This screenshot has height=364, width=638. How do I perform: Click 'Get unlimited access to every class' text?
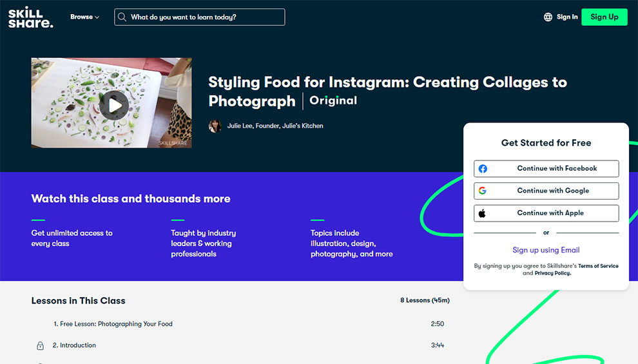(x=72, y=238)
